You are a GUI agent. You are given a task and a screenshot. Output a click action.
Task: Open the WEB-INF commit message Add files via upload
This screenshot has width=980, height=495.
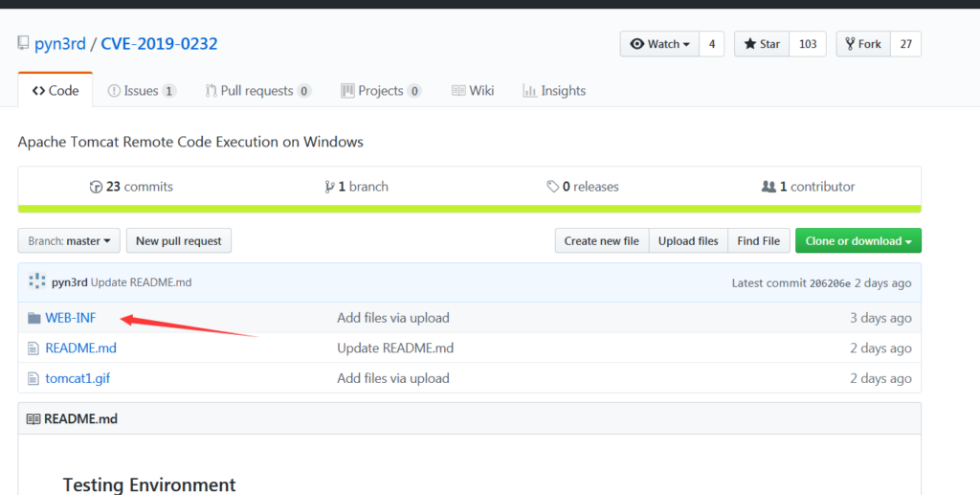(393, 318)
